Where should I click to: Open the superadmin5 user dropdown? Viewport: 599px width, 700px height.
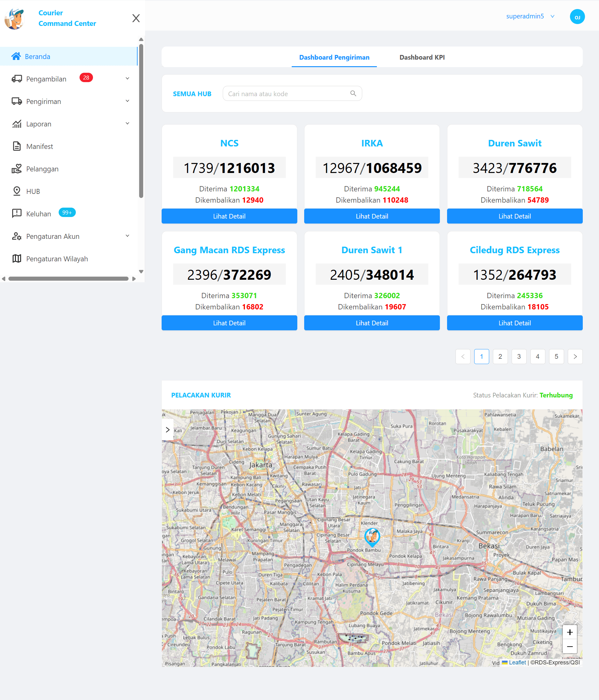pos(530,16)
